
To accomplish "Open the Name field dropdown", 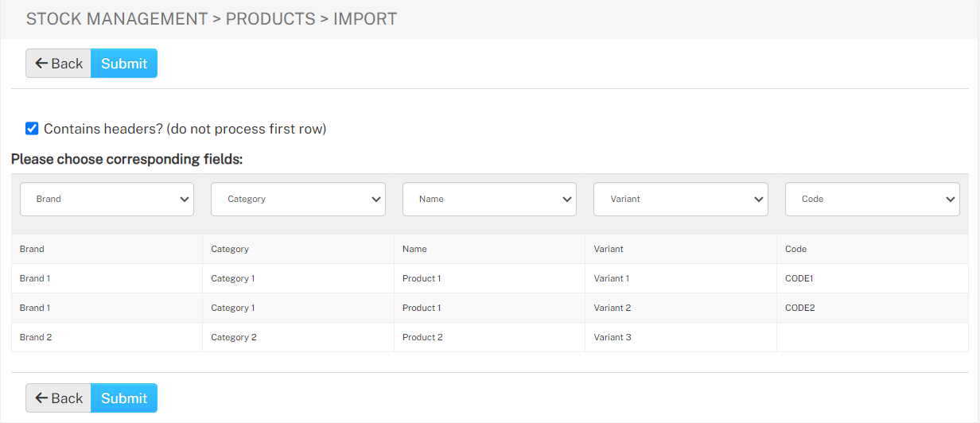I will (489, 199).
